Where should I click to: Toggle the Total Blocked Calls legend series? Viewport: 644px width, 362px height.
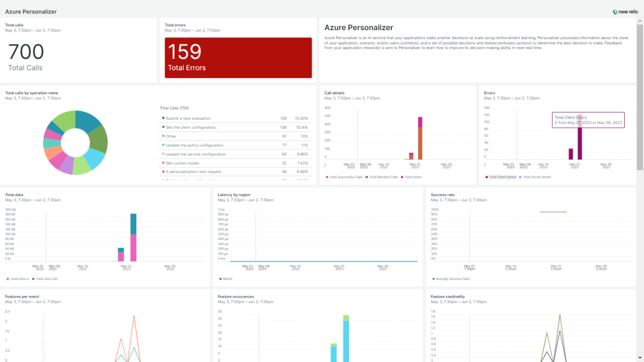[x=382, y=176]
